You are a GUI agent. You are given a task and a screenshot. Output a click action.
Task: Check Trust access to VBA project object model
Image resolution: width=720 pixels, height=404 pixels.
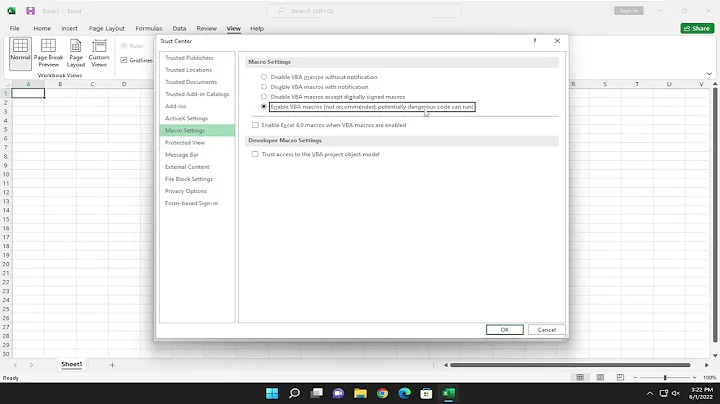tap(255, 154)
